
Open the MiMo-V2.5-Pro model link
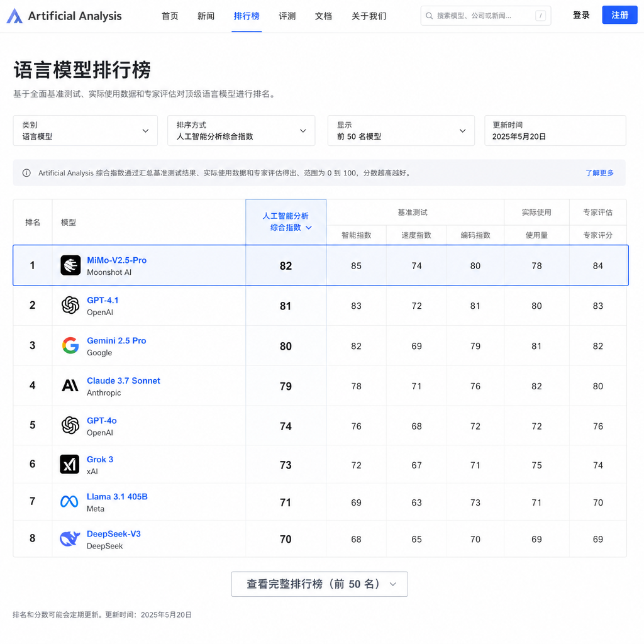(116, 260)
